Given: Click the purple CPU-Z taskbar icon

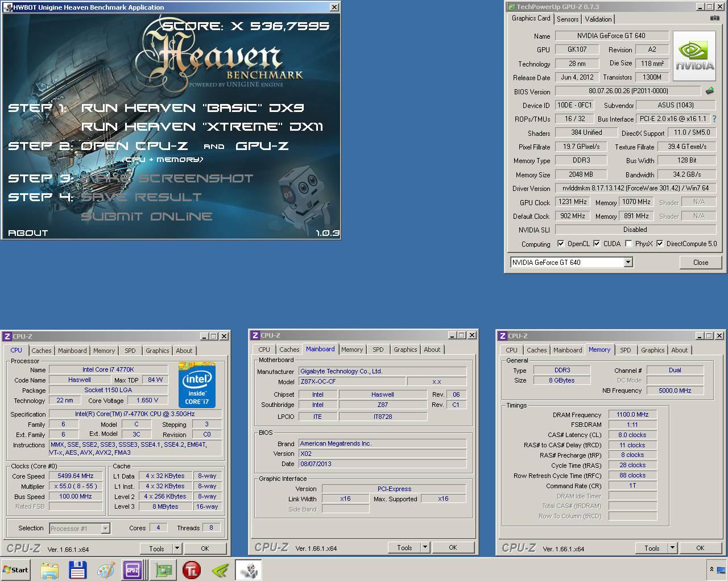Looking at the screenshot, I should point(133,569).
